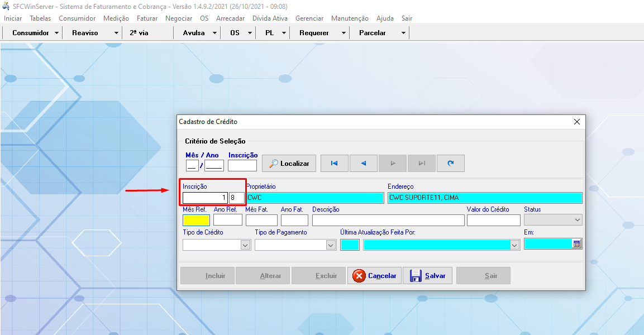Click the next record arrow
The width and height of the screenshot is (644, 335).
tap(393, 163)
